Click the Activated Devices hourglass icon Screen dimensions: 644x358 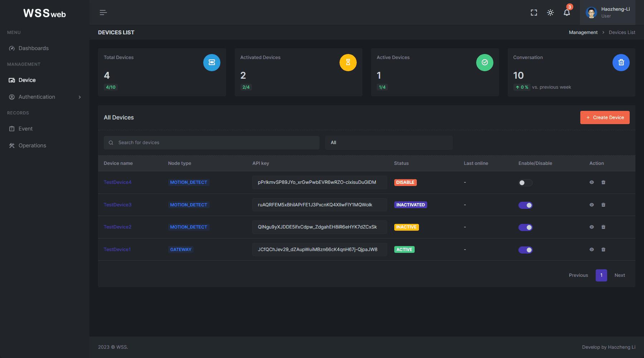[348, 63]
